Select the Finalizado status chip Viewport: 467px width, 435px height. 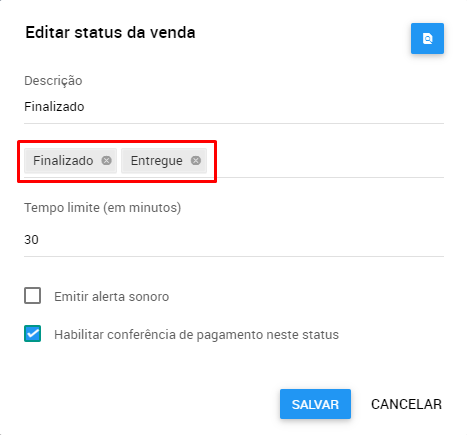point(63,161)
